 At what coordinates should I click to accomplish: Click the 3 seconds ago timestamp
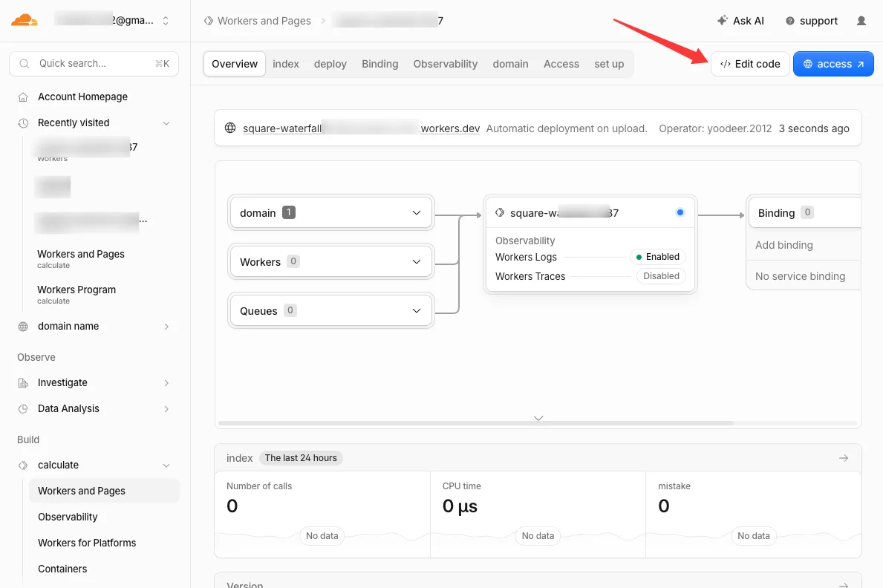point(814,128)
